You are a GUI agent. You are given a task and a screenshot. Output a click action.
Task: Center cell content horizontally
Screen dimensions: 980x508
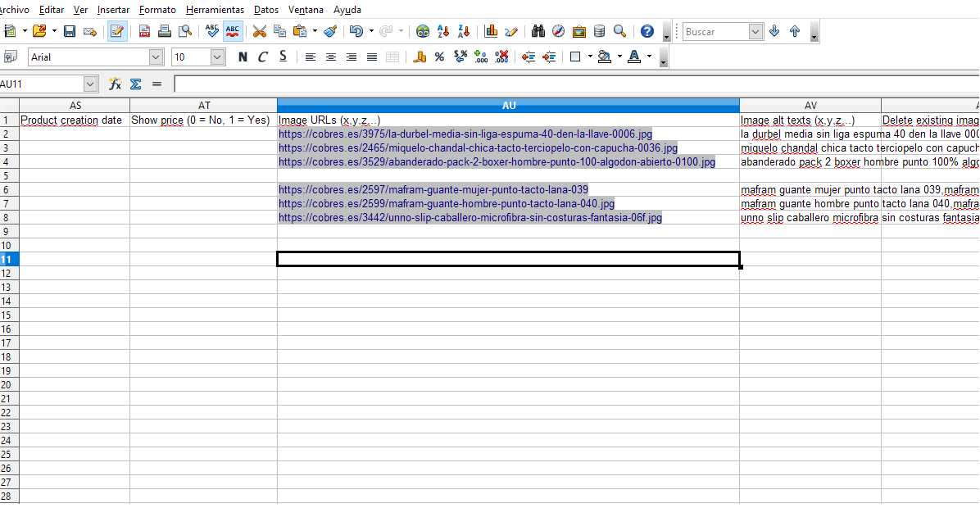(x=330, y=57)
